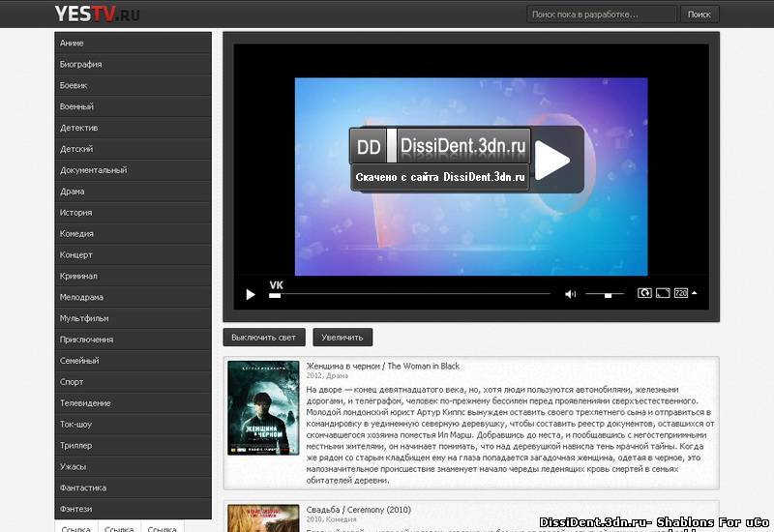The height and width of the screenshot is (532, 774).
Task: Browse the Семейный category
Action: pyautogui.click(x=134, y=361)
